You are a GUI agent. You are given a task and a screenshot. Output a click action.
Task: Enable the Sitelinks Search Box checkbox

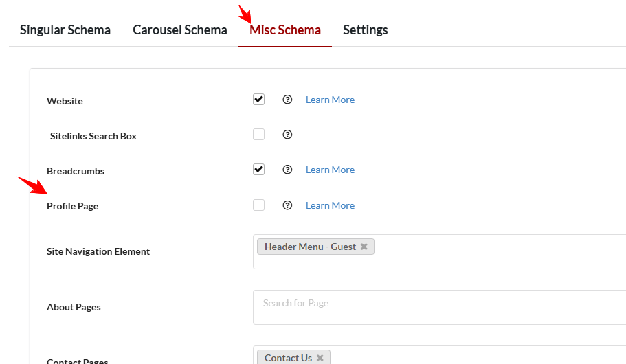click(x=258, y=135)
